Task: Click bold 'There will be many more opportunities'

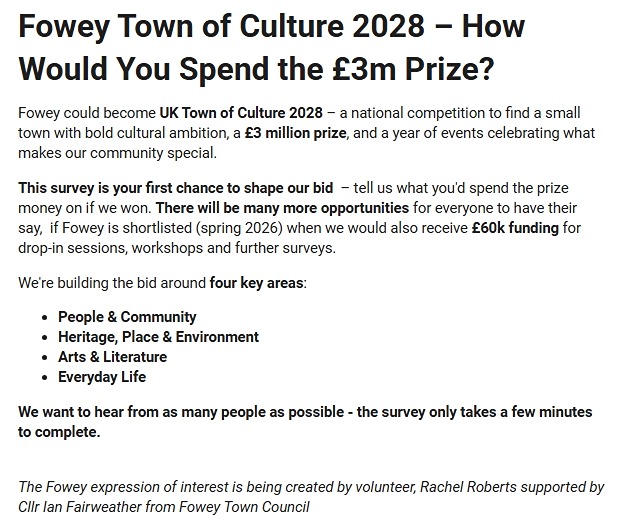Action: [x=281, y=208]
